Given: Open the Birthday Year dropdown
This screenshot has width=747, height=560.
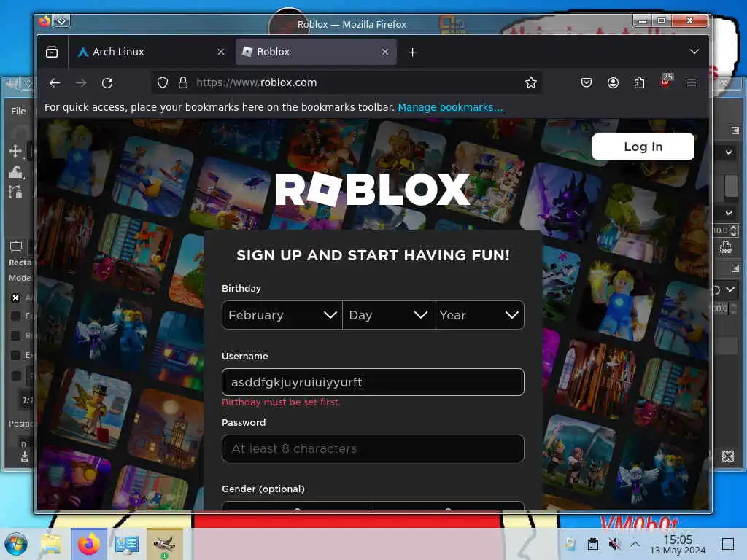Looking at the screenshot, I should 479,315.
